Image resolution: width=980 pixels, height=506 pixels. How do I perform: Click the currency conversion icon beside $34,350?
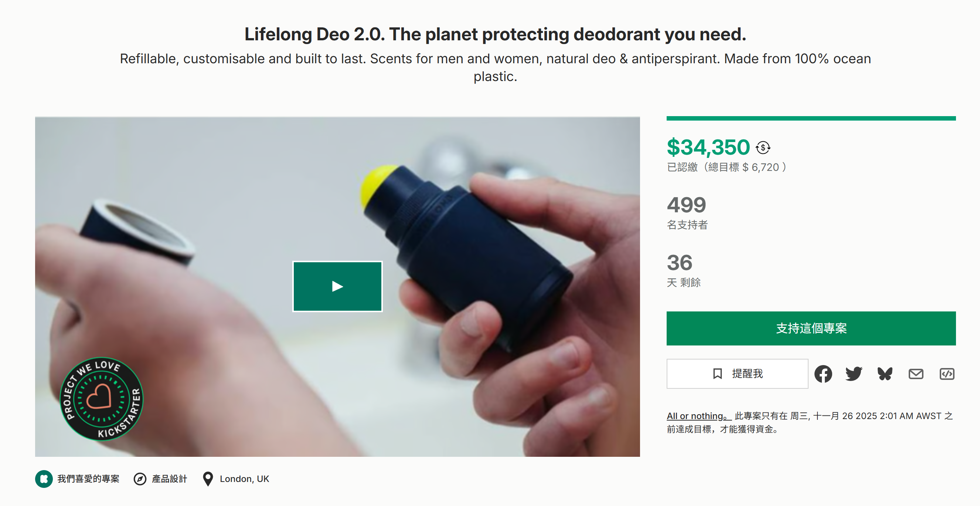763,148
